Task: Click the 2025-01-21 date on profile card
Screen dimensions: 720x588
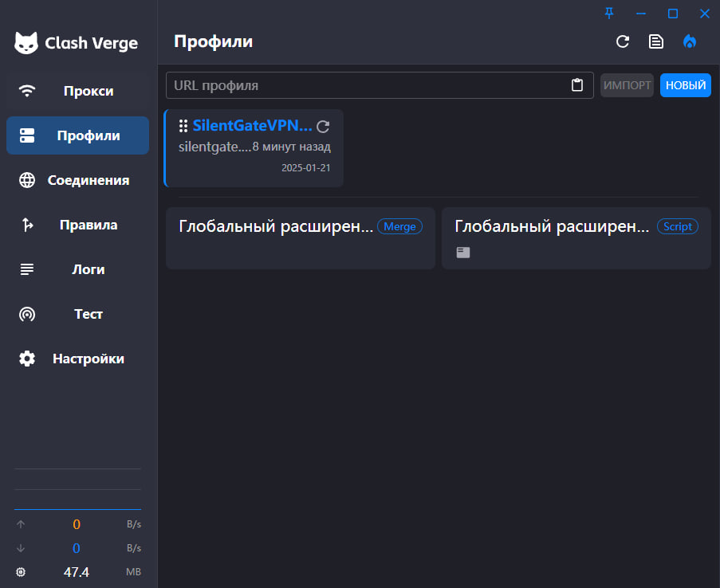Action: pyautogui.click(x=306, y=168)
